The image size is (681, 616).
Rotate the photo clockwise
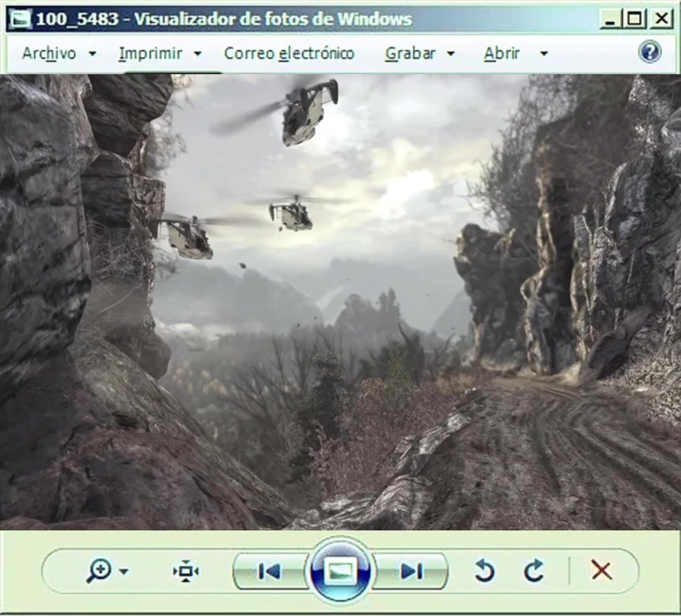534,571
